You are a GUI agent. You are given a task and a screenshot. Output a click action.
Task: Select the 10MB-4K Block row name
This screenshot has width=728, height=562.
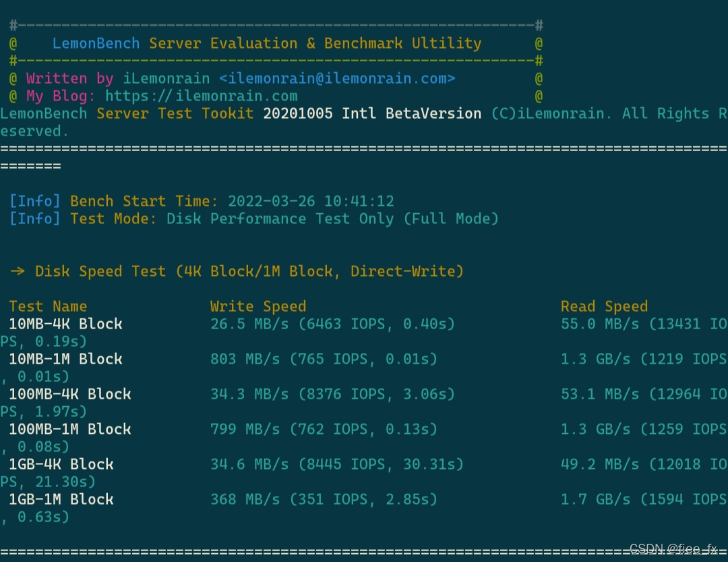click(65, 324)
